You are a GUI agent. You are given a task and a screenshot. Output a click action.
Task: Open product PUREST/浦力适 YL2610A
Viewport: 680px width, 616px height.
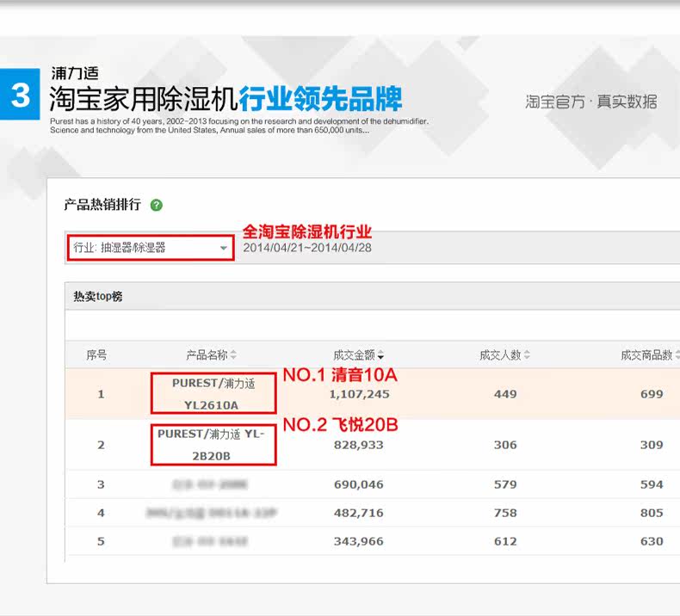pyautogui.click(x=212, y=394)
